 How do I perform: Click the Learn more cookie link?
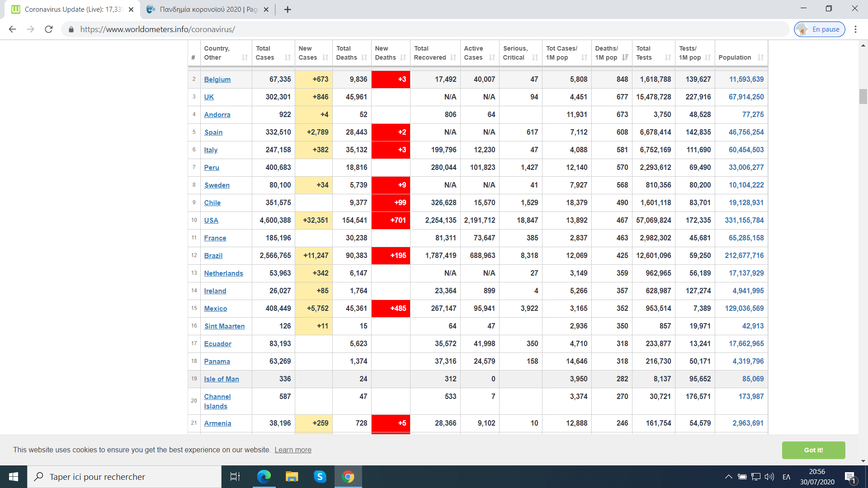point(293,450)
